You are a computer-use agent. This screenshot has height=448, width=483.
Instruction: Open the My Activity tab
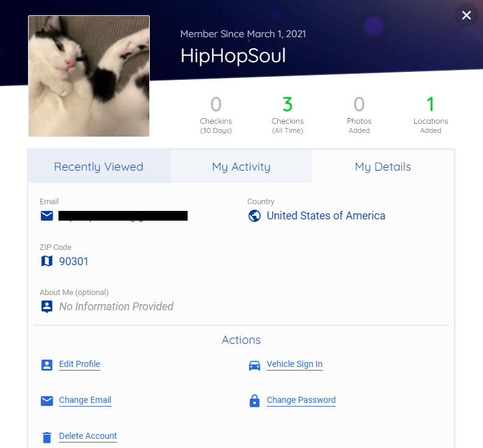coord(241,166)
